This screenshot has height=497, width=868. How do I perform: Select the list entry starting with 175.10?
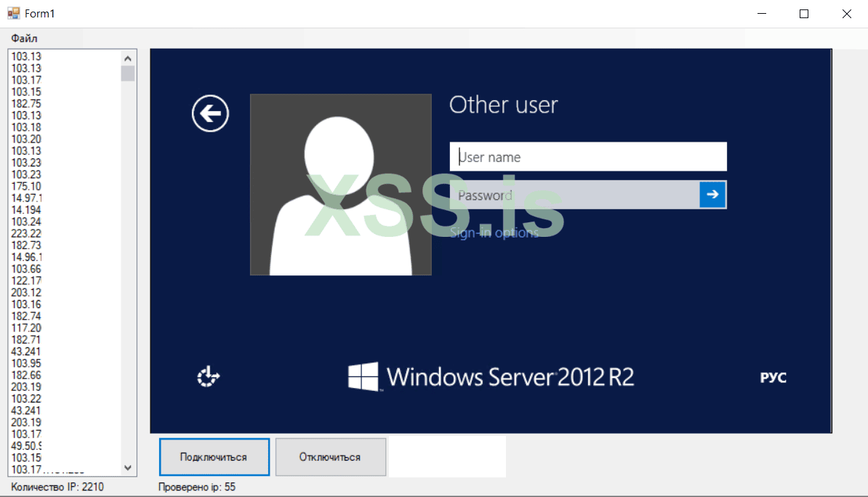(x=27, y=186)
